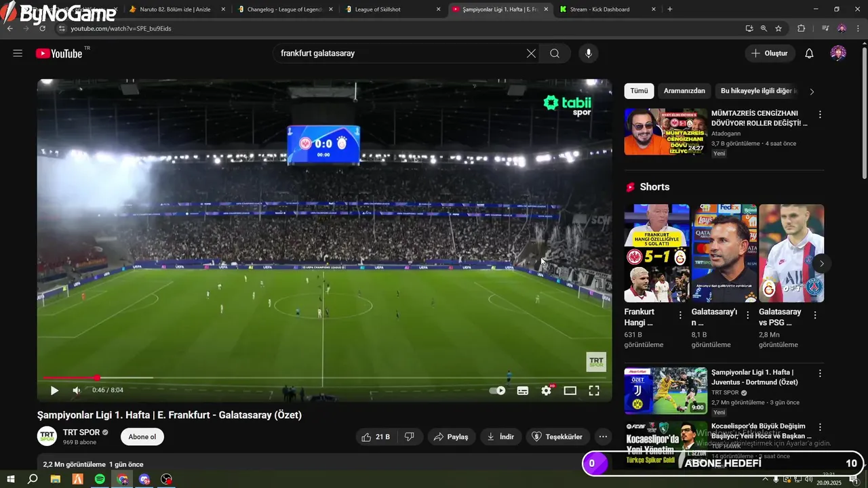The width and height of the screenshot is (868, 488).
Task: Open the TRT SPOR channel avatar
Action: pyautogui.click(x=47, y=436)
